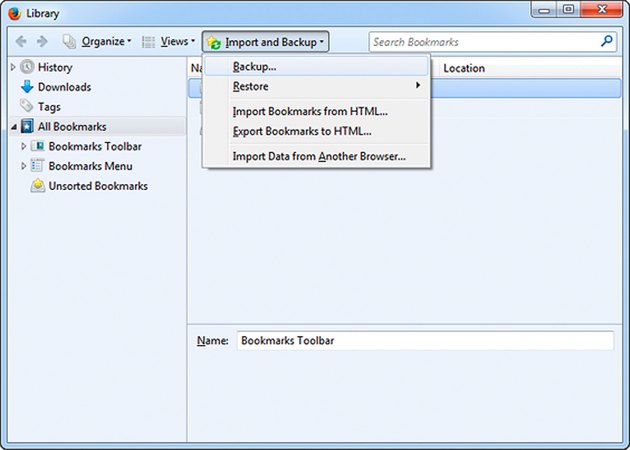Viewport: 630px width, 450px height.
Task: Click the All Bookmarks star icon
Action: click(x=27, y=126)
